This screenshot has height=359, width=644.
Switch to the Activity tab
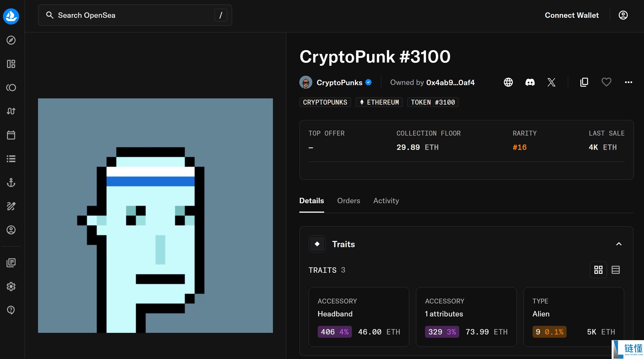tap(386, 201)
